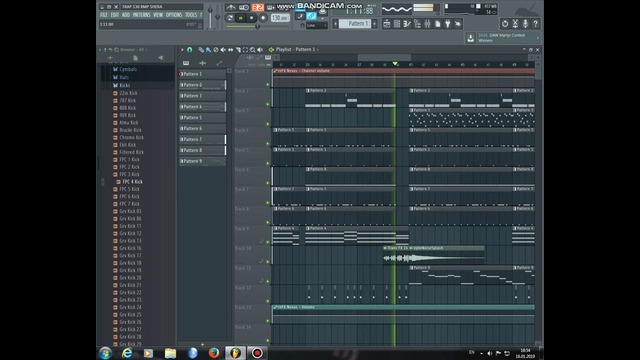
Task: Toggle mute on Track 12
Action: [268, 301]
